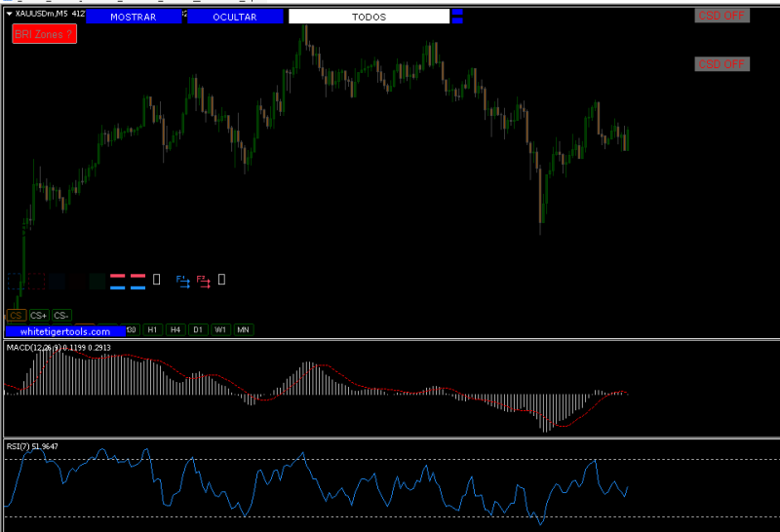780x532 pixels.
Task: Click red-blue line pair icon beside white rectangle
Action: coord(137,282)
